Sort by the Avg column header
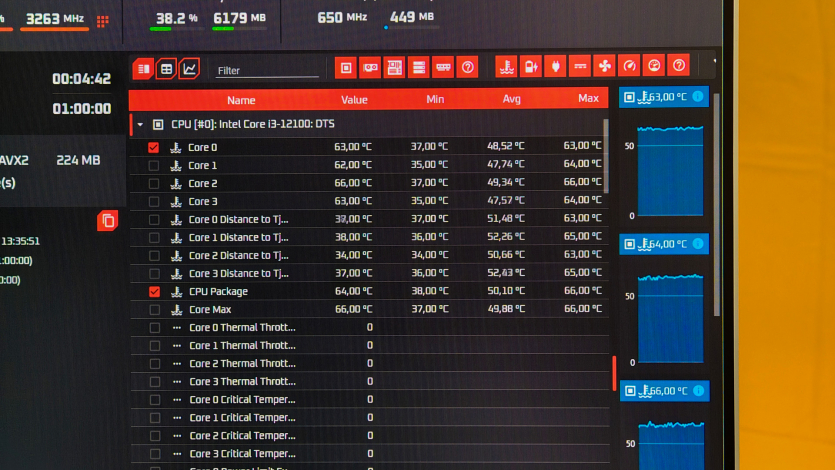Image resolution: width=835 pixels, height=470 pixels. point(512,99)
